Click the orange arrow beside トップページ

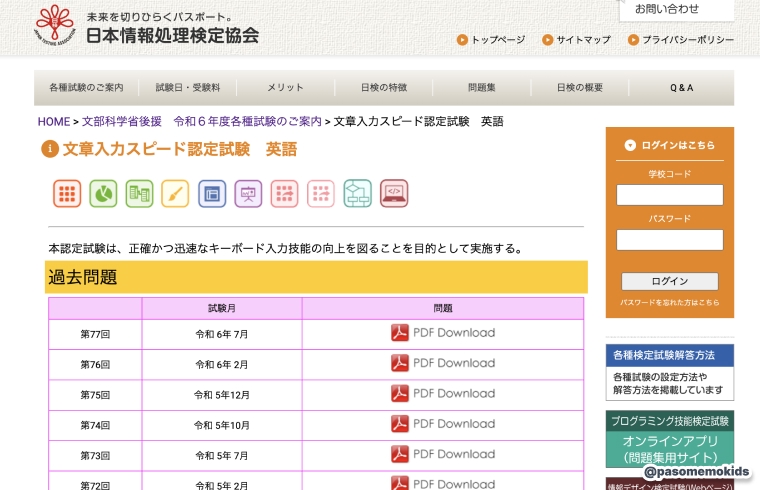tap(462, 40)
